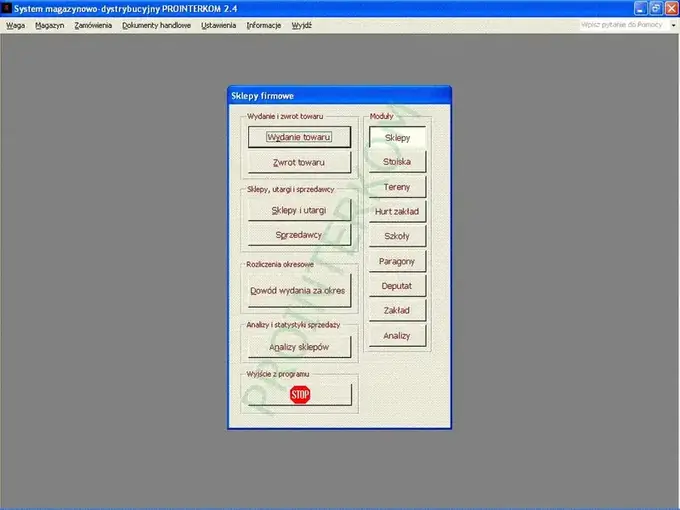Click the red STOP exit icon
Screen dimensions: 680x510
pyautogui.click(x=300, y=394)
